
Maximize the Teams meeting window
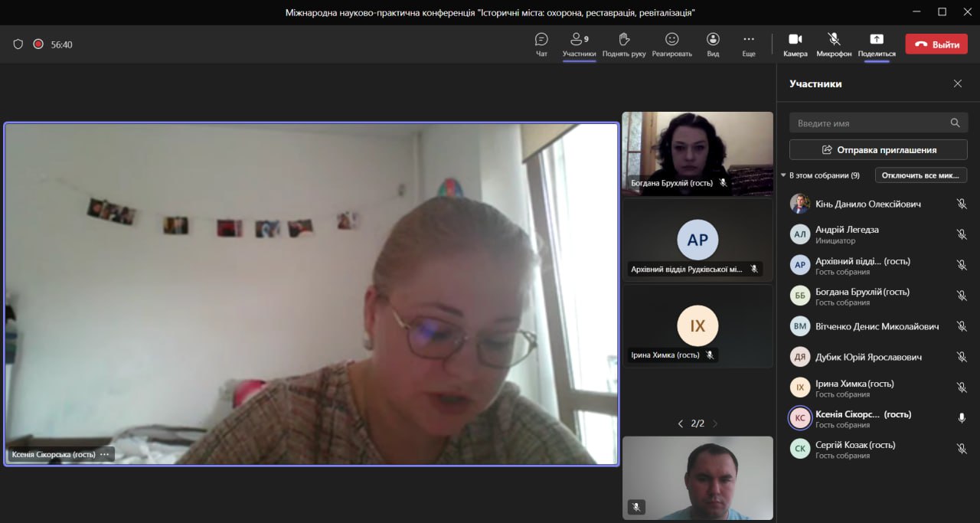[942, 11]
